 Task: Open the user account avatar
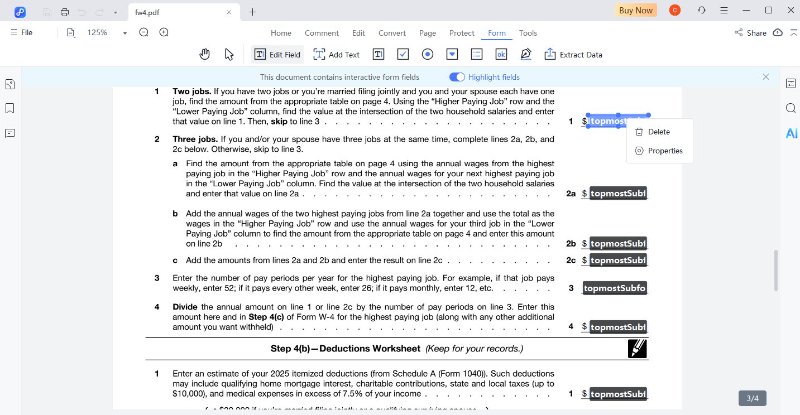click(674, 10)
